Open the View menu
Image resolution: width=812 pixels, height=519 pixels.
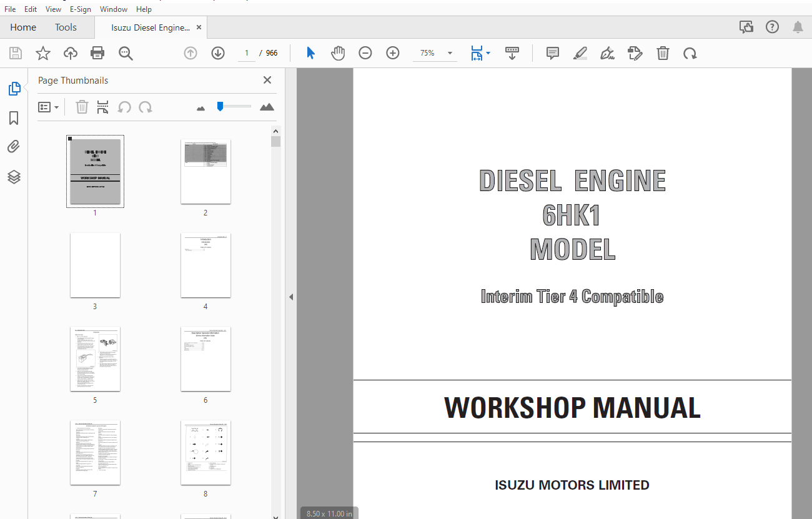(x=53, y=9)
